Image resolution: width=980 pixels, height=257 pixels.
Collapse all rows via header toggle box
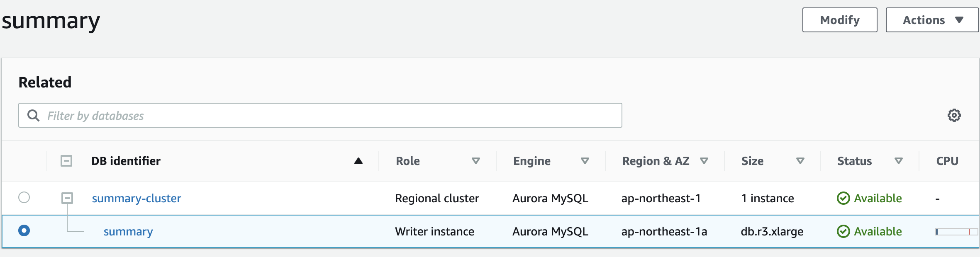point(66,161)
